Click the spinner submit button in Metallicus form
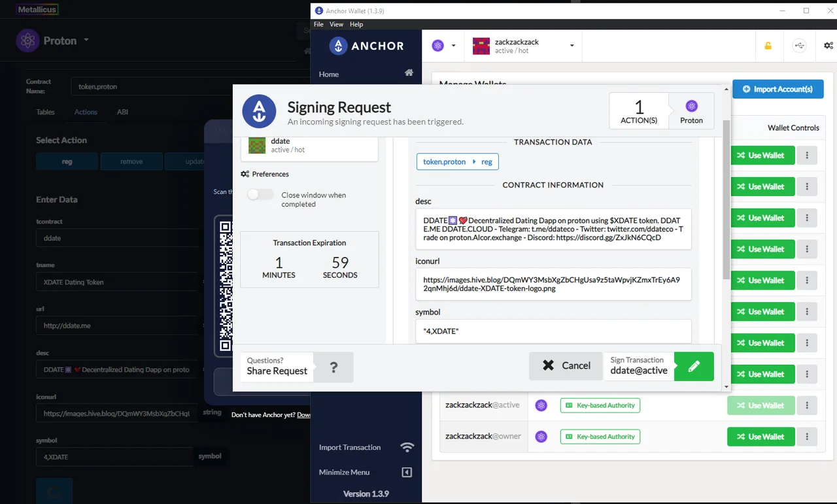Image resolution: width=837 pixels, height=504 pixels. [54, 492]
